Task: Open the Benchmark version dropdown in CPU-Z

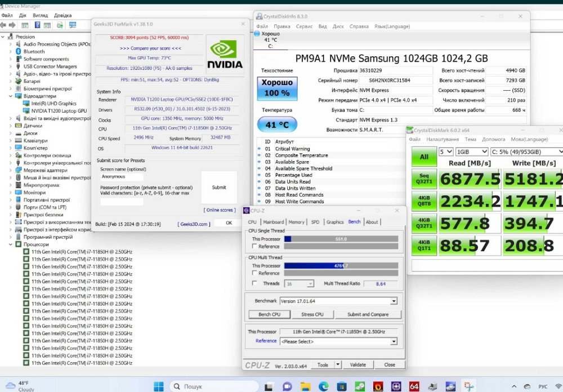Action: 394,301
